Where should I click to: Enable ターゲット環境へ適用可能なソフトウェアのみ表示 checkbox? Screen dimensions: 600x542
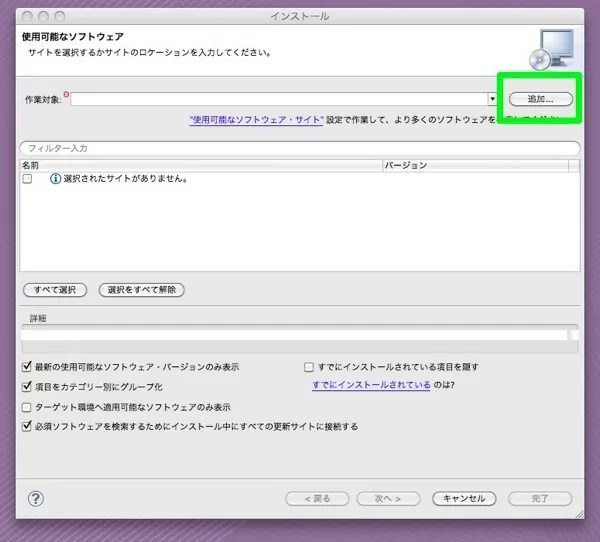click(26, 407)
